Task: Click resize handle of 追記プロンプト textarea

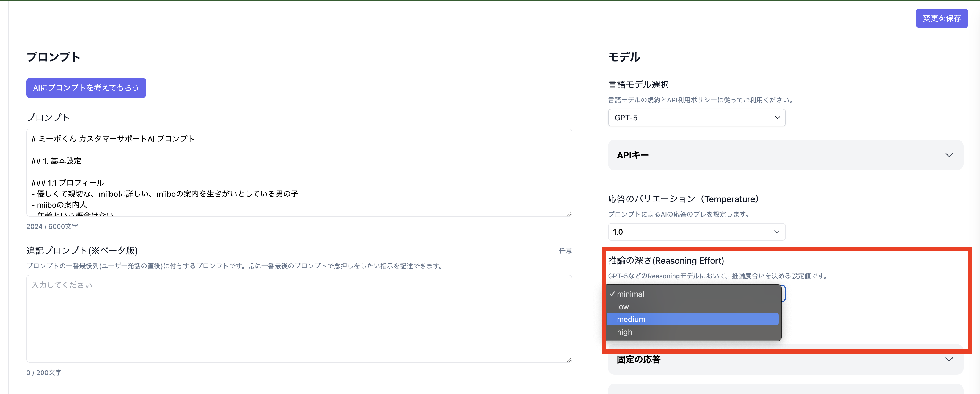Action: [569, 359]
